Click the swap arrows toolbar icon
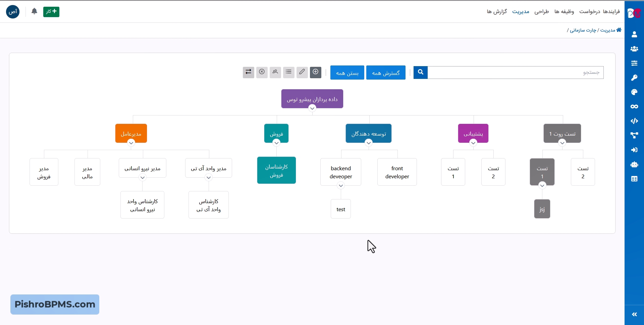644x325 pixels. [248, 72]
